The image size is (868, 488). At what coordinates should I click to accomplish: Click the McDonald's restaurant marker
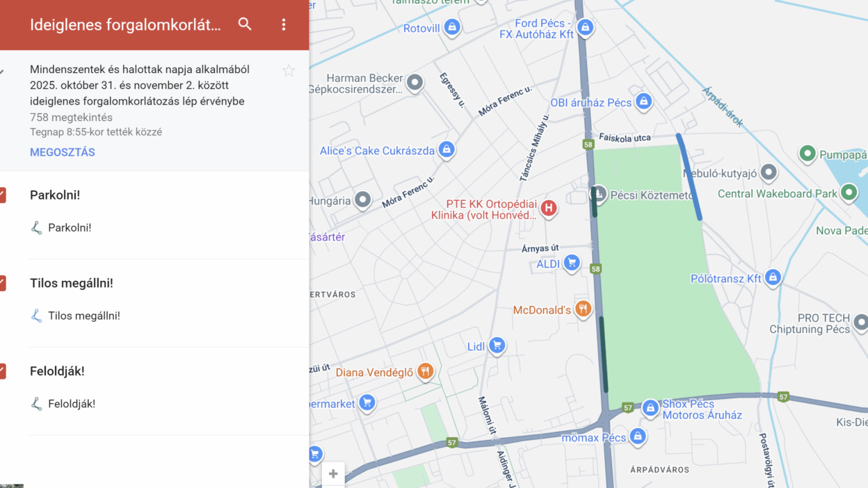(583, 309)
